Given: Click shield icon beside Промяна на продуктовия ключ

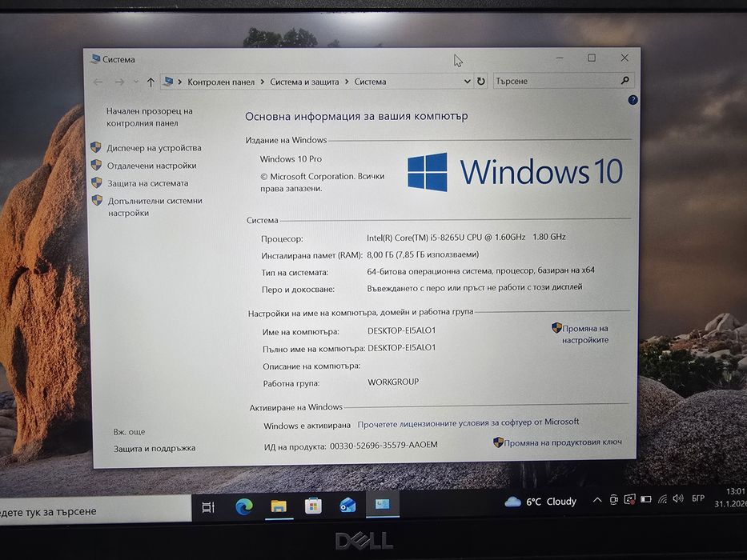Looking at the screenshot, I should (x=498, y=442).
